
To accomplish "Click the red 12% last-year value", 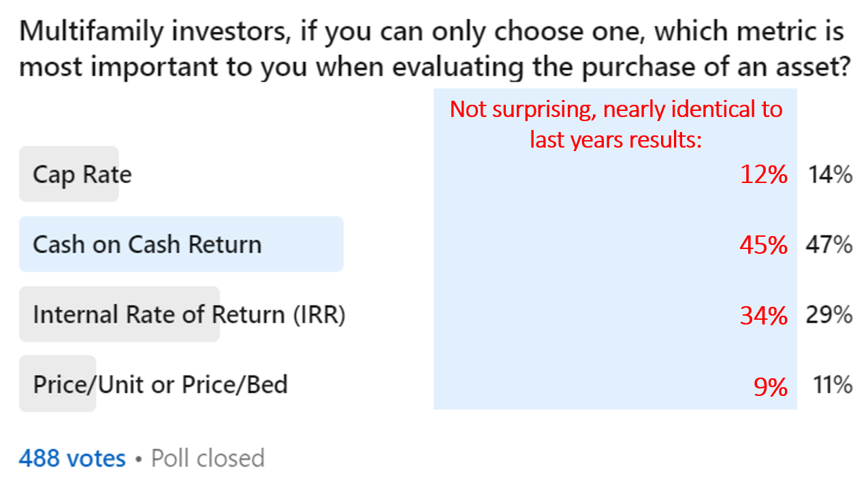I will (x=764, y=175).
